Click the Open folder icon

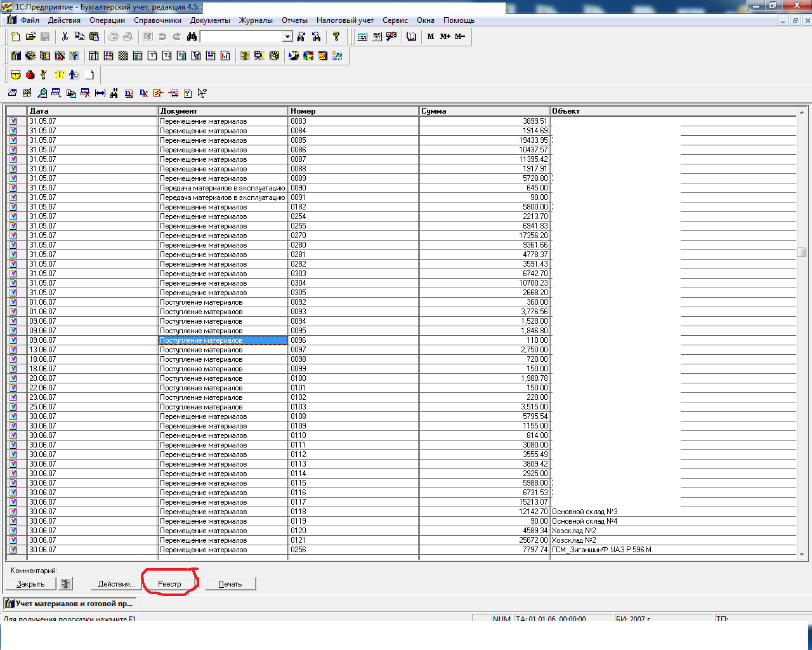(30, 37)
